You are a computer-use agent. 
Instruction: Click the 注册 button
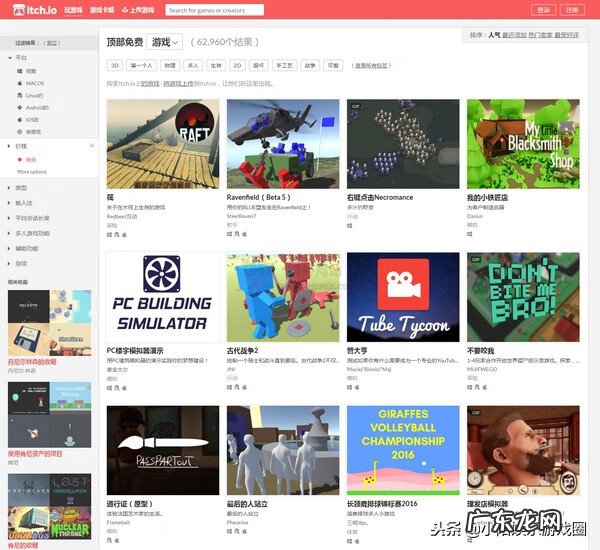tap(572, 10)
